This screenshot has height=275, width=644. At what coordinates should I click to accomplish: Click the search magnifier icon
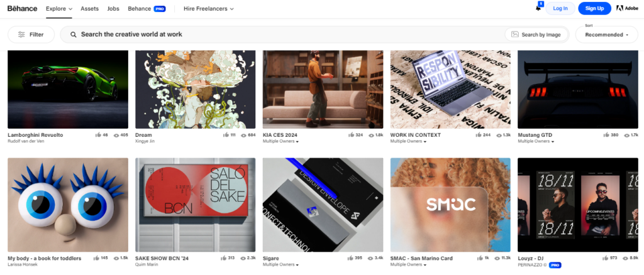(74, 35)
